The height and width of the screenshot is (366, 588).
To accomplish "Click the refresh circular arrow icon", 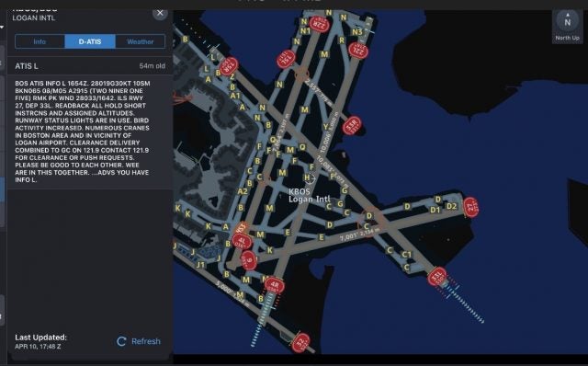I will 121,341.
